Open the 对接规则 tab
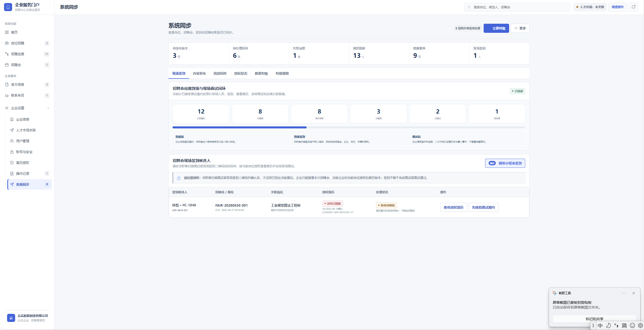 282,73
